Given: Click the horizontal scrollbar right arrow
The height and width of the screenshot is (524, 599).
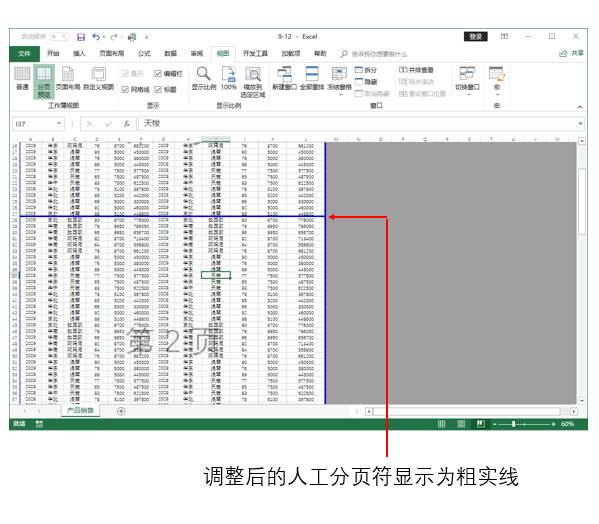Looking at the screenshot, I should [x=574, y=411].
